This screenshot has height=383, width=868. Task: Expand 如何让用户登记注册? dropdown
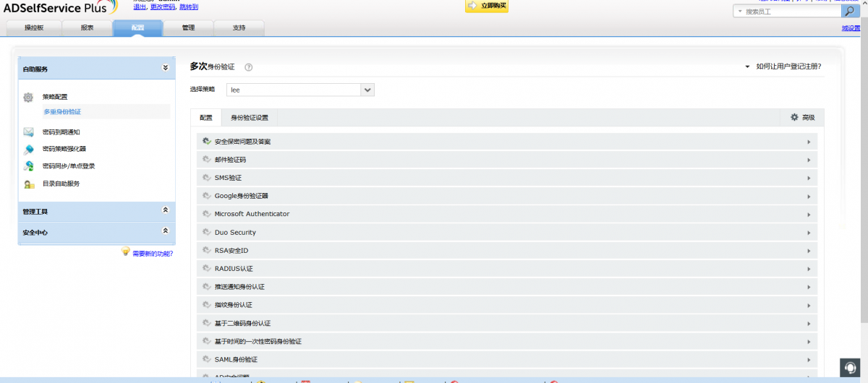784,66
